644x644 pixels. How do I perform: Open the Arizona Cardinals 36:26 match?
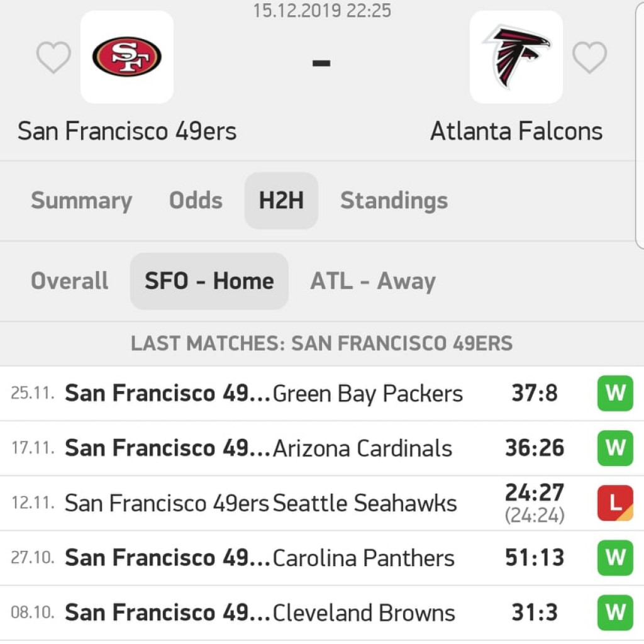click(x=322, y=448)
